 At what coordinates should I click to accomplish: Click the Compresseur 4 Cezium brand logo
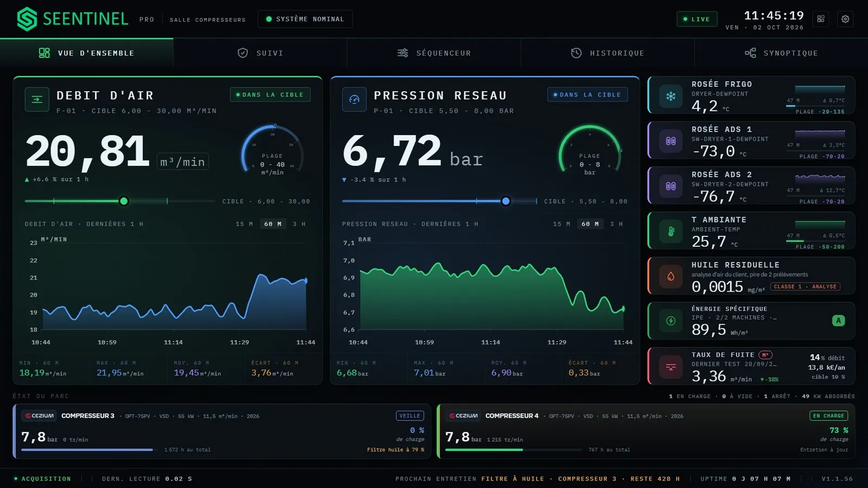463,416
